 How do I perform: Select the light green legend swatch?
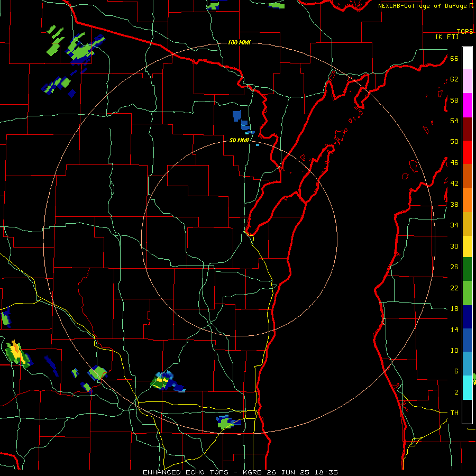click(467, 293)
